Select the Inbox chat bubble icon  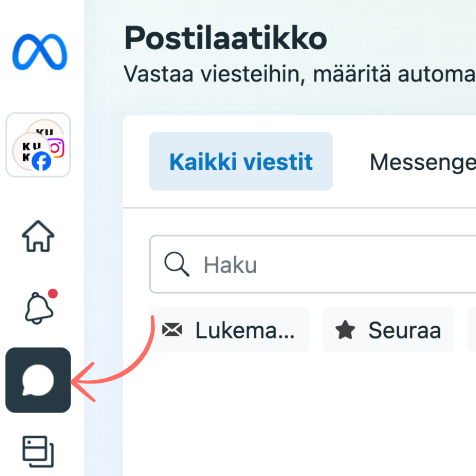coord(38,380)
